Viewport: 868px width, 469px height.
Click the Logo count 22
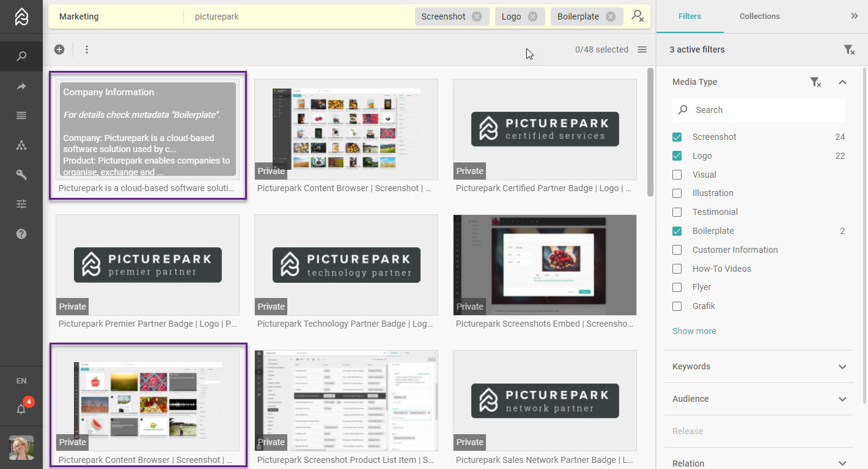click(840, 156)
